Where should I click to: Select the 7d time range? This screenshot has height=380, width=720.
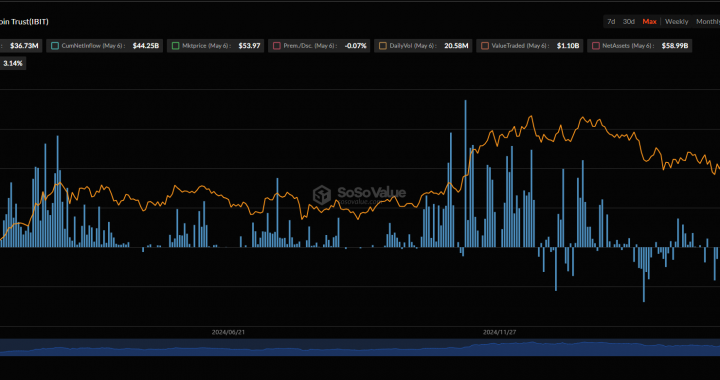611,22
